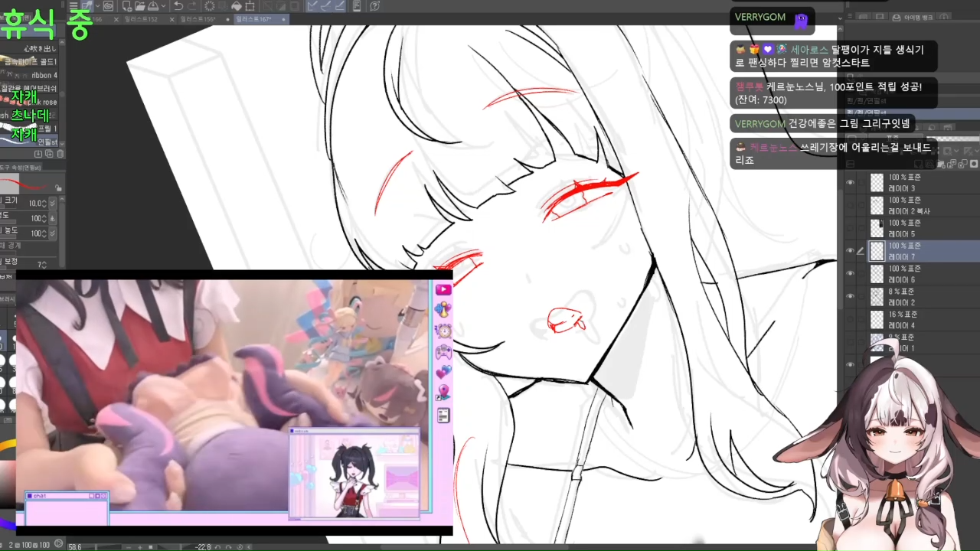Click the notepad icon in the video overlay
This screenshot has height=551, width=980.
(443, 416)
